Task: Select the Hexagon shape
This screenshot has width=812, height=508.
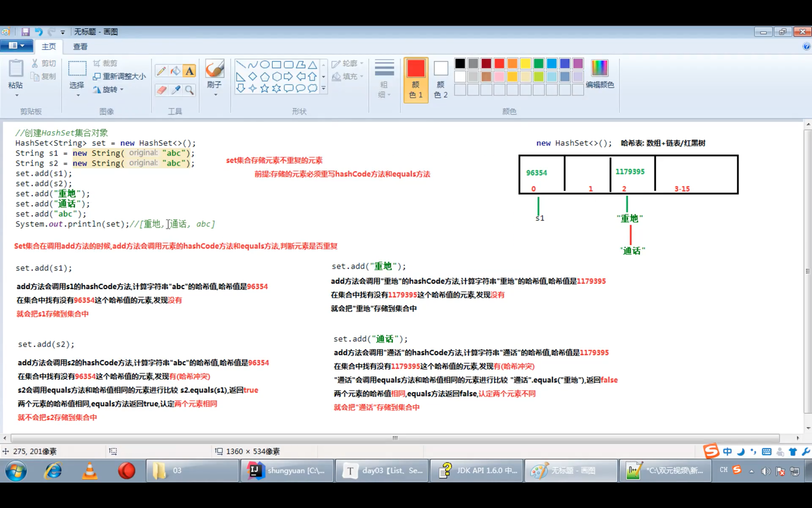Action: [277, 76]
